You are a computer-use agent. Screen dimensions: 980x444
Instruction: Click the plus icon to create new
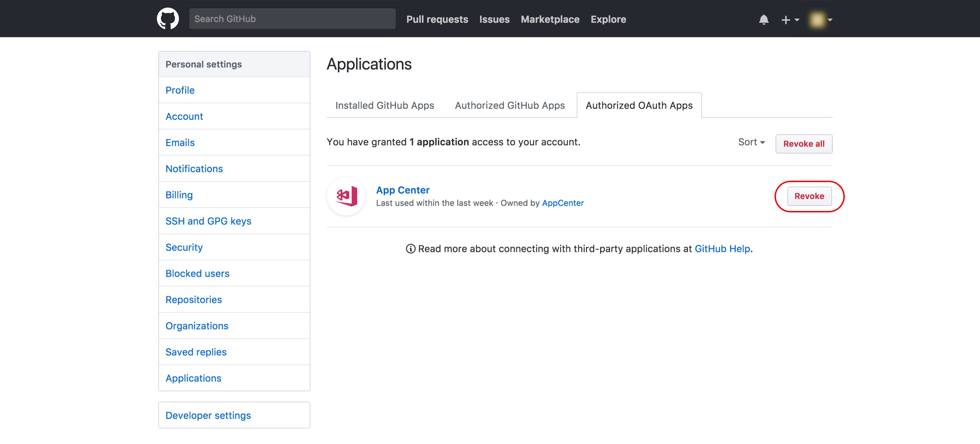pos(786,19)
